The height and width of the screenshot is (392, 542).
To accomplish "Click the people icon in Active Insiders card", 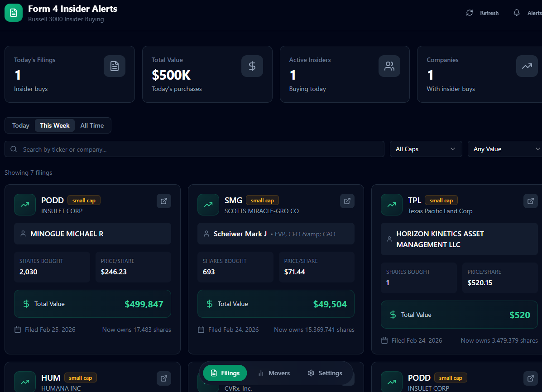I will (389, 66).
